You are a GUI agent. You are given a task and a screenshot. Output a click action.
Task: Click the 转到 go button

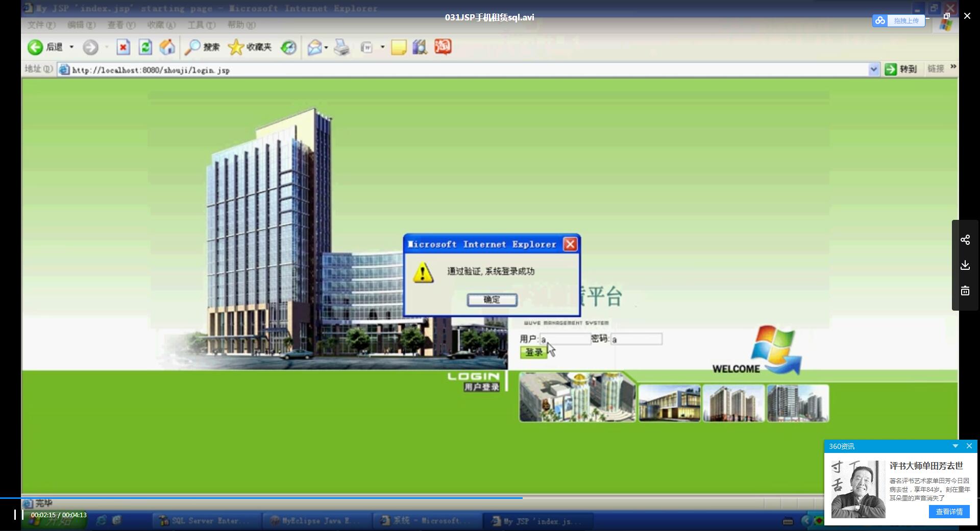tap(901, 69)
